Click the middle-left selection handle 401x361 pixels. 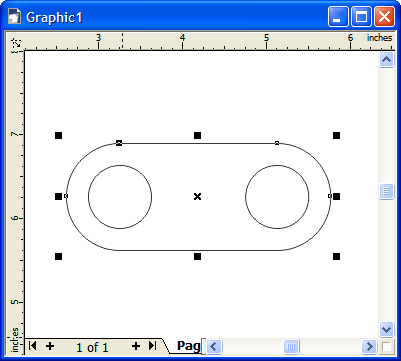click(58, 196)
